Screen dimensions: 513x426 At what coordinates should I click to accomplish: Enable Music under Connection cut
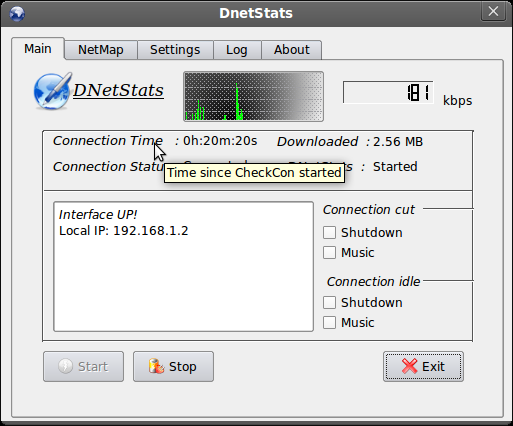(x=329, y=253)
